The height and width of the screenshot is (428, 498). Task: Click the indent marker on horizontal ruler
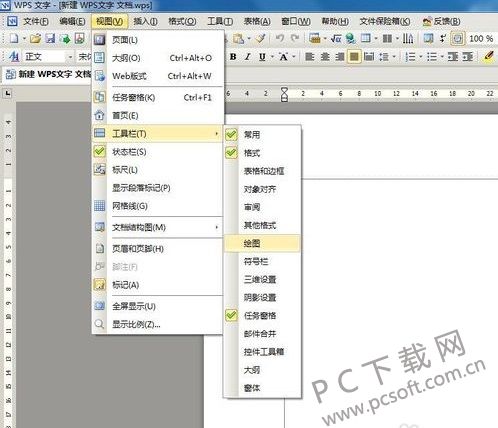(x=284, y=94)
